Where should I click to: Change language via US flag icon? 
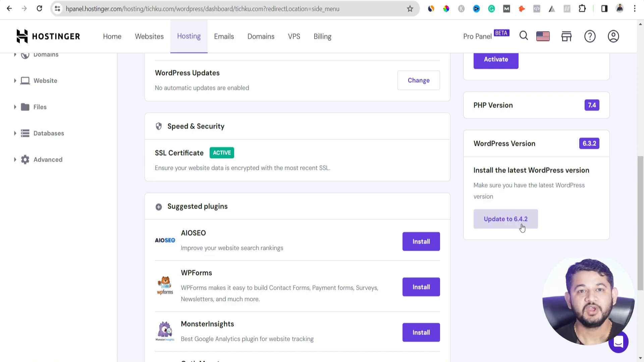click(543, 36)
